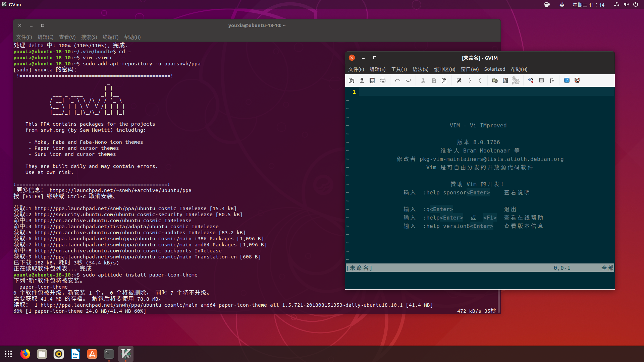Image resolution: width=644 pixels, height=362 pixels.
Task: Click the Build tags grid icon
Action: click(541, 80)
